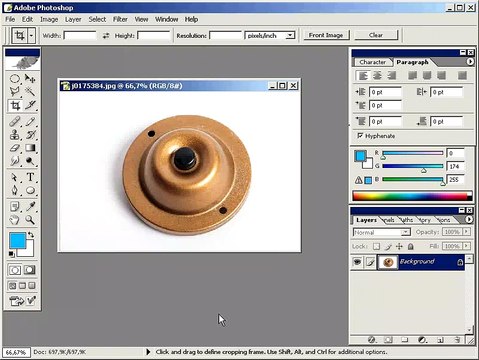Open the Window menu
This screenshot has width=479, height=360.
pyautogui.click(x=166, y=19)
